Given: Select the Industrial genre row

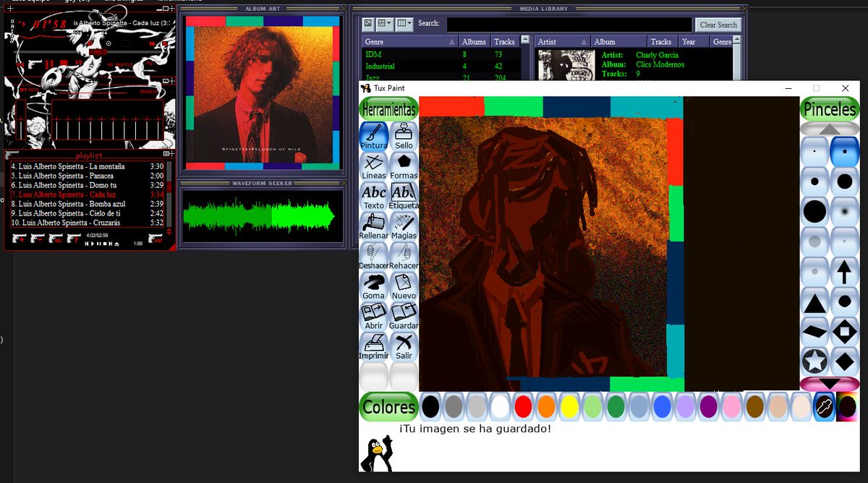Looking at the screenshot, I should [x=441, y=67].
